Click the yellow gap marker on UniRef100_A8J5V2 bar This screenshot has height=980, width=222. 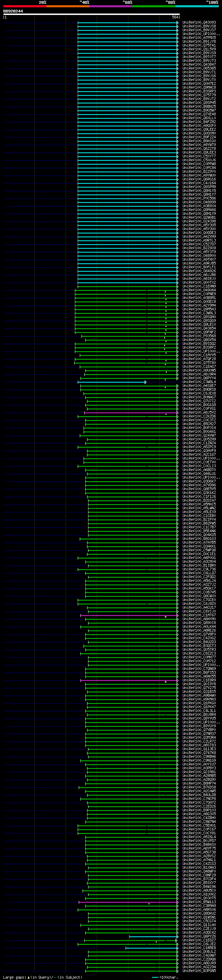pyautogui.click(x=166, y=414)
